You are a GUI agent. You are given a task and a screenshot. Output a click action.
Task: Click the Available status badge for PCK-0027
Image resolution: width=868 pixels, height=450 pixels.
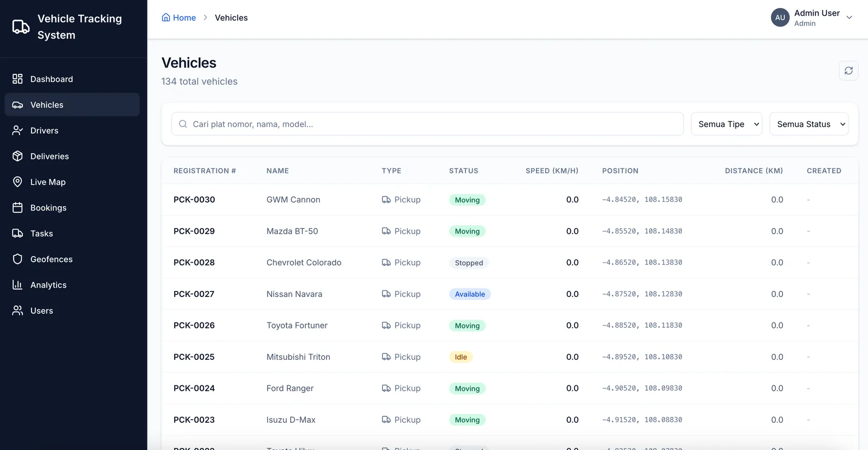click(470, 294)
